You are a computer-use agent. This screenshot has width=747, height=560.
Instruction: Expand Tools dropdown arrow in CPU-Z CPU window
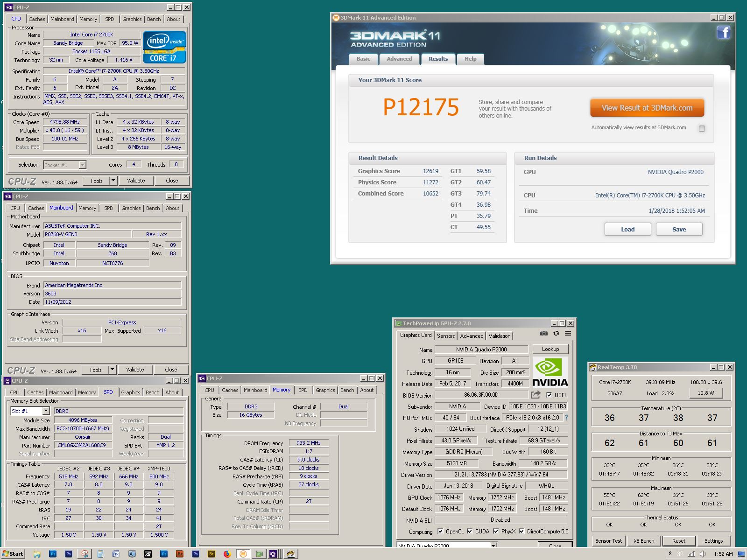(113, 181)
